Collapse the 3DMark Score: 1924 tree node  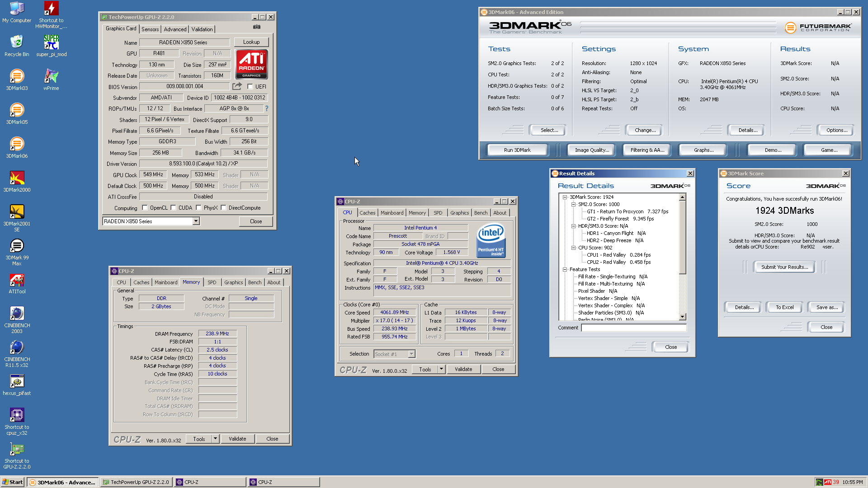click(565, 197)
